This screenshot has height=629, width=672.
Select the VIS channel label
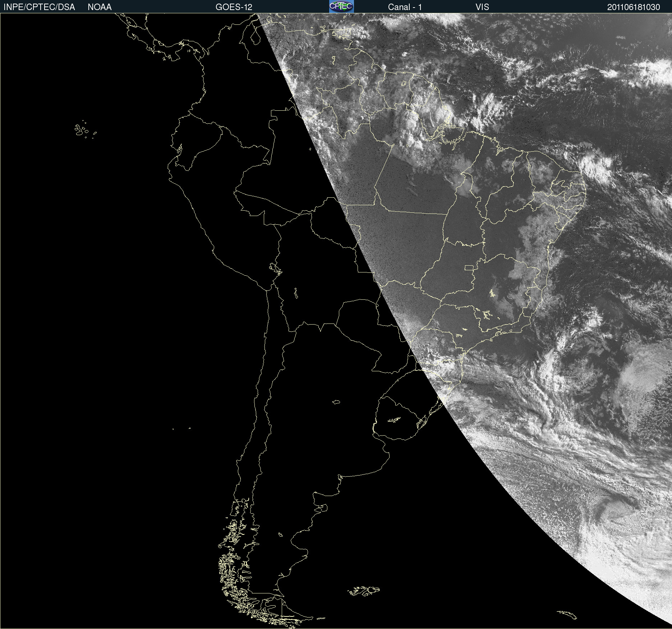tap(482, 7)
